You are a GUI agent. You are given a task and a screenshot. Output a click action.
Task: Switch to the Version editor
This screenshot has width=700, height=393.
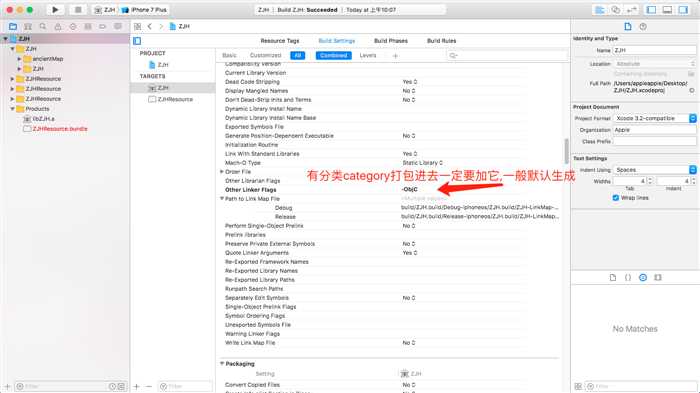coord(632,10)
